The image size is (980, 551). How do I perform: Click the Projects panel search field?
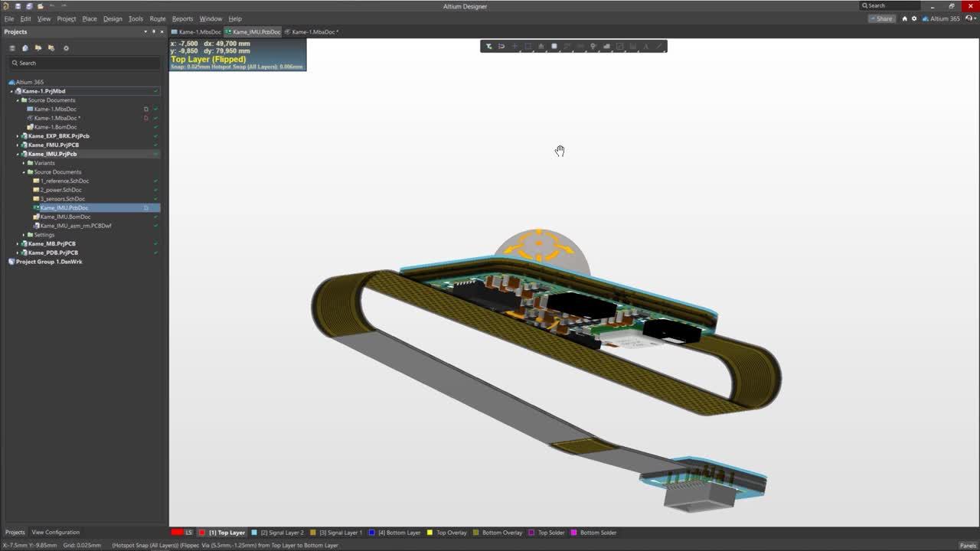pos(84,63)
